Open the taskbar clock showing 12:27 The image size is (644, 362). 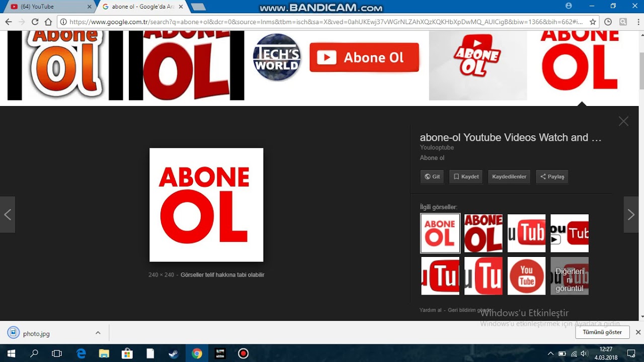pyautogui.click(x=606, y=353)
